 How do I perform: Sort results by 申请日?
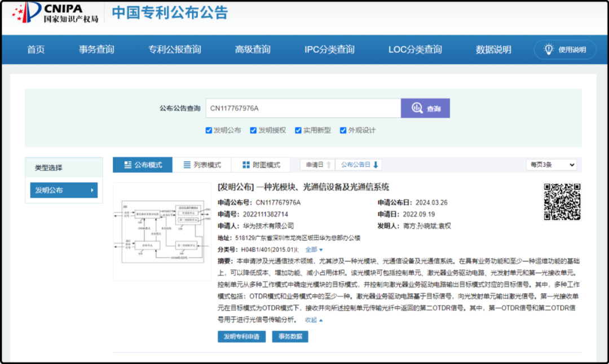coord(317,165)
